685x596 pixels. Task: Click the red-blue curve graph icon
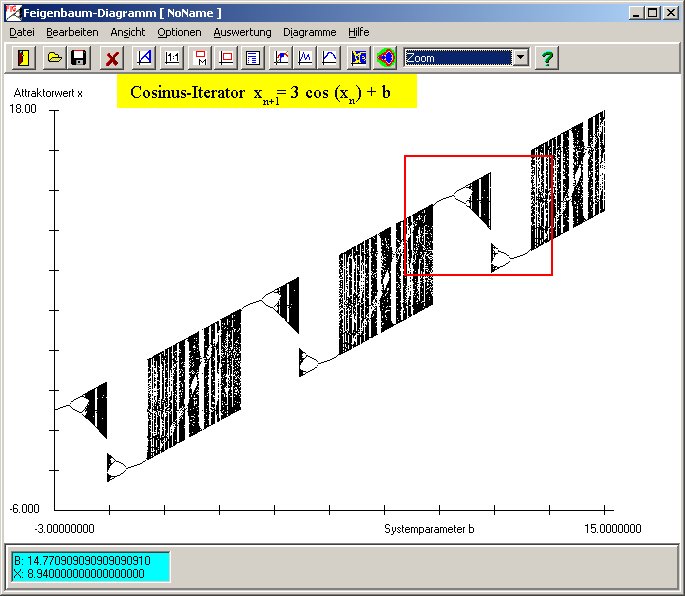[282, 58]
